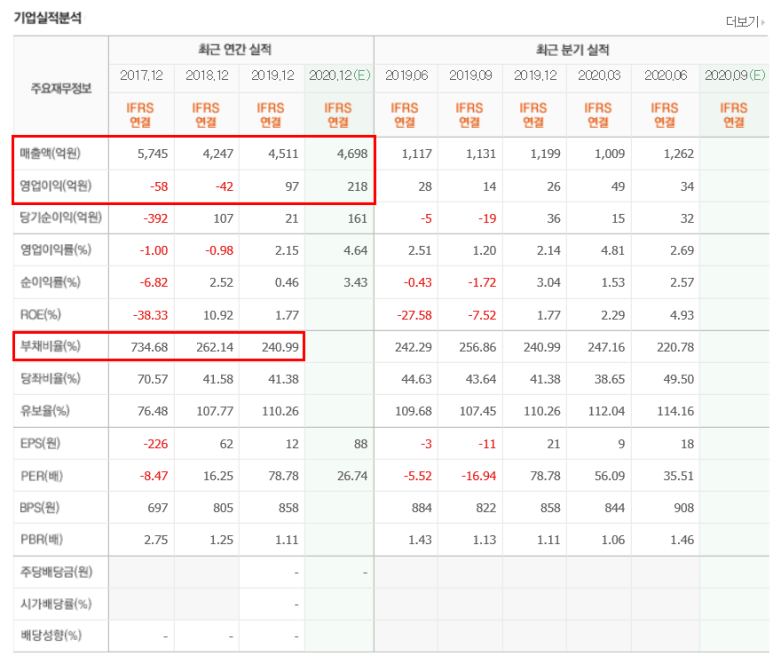The width and height of the screenshot is (773, 656).
Task: Select the 영업이익률(%) row label
Action: [55, 250]
